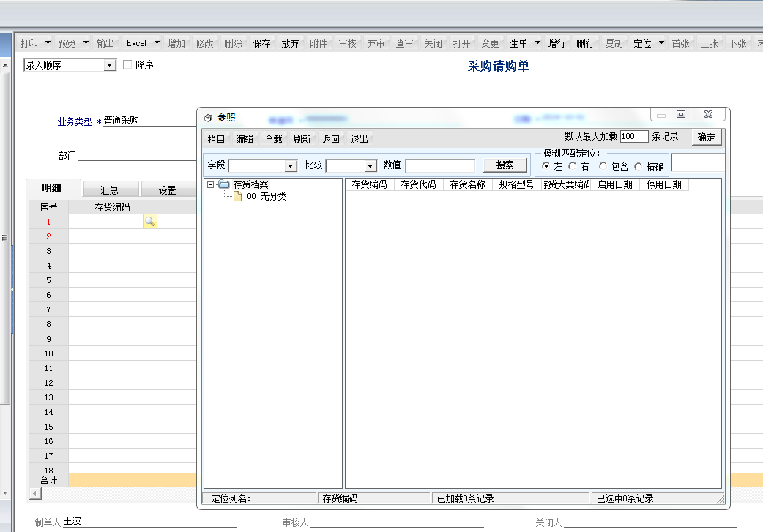This screenshot has height=532, width=763.
Task: Click 全载 in the dialog toolbar
Action: [x=273, y=139]
